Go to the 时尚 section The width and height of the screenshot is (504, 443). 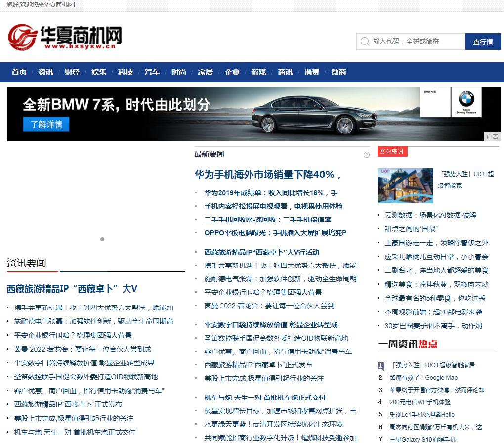(x=179, y=72)
